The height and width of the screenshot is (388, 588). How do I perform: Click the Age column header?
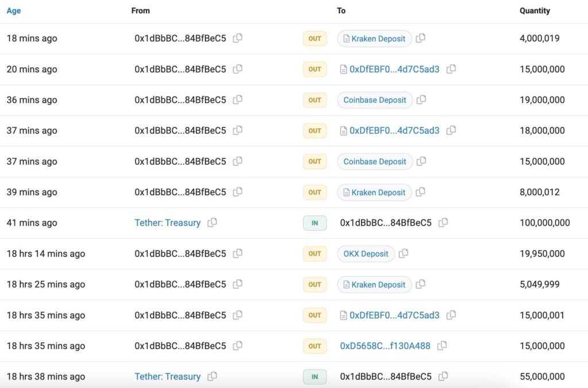pyautogui.click(x=14, y=10)
